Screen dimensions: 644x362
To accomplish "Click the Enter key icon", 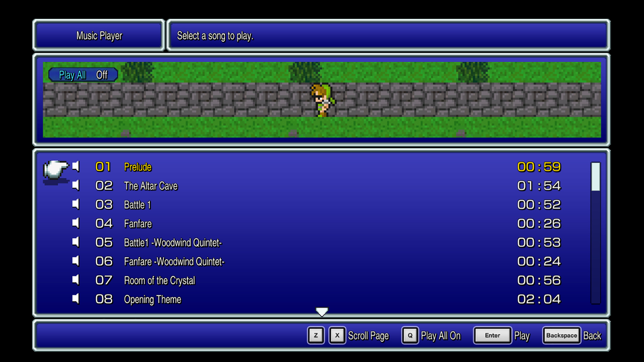I will click(492, 335).
